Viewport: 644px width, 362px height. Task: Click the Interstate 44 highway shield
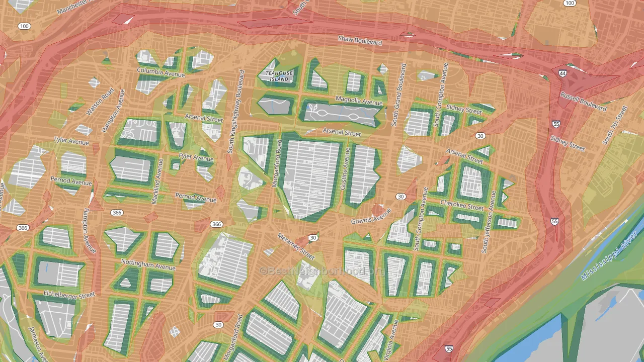tap(561, 73)
